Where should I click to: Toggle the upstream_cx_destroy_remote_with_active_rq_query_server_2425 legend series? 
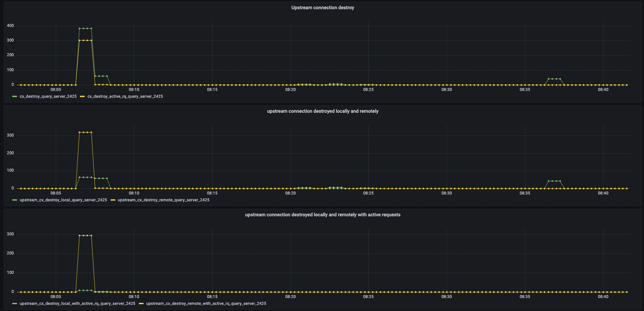[x=206, y=304]
